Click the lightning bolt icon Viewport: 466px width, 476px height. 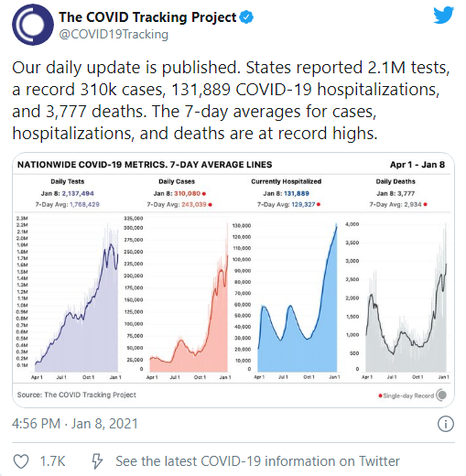(x=97, y=461)
